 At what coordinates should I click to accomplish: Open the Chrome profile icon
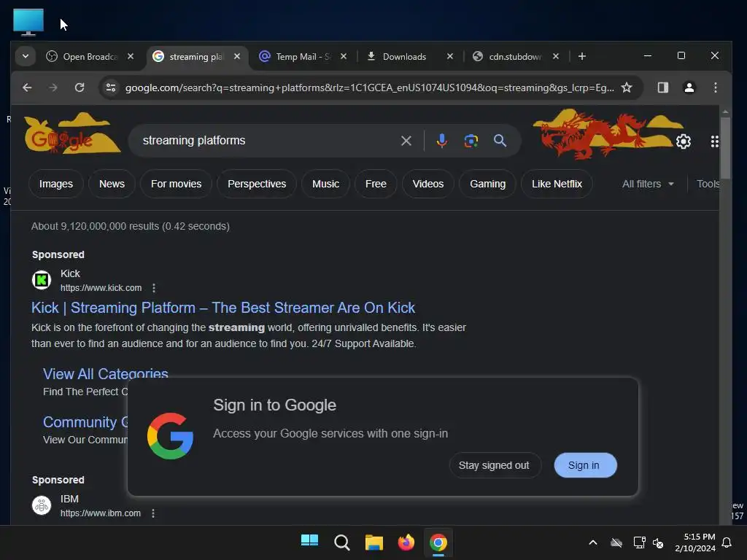click(689, 87)
